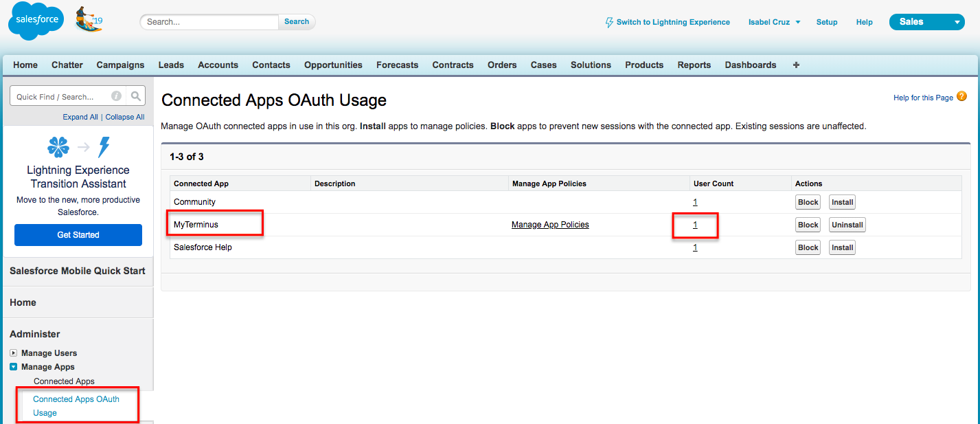Click Expand All in sidebar
Viewport: 980px width, 424px height.
pyautogui.click(x=80, y=117)
